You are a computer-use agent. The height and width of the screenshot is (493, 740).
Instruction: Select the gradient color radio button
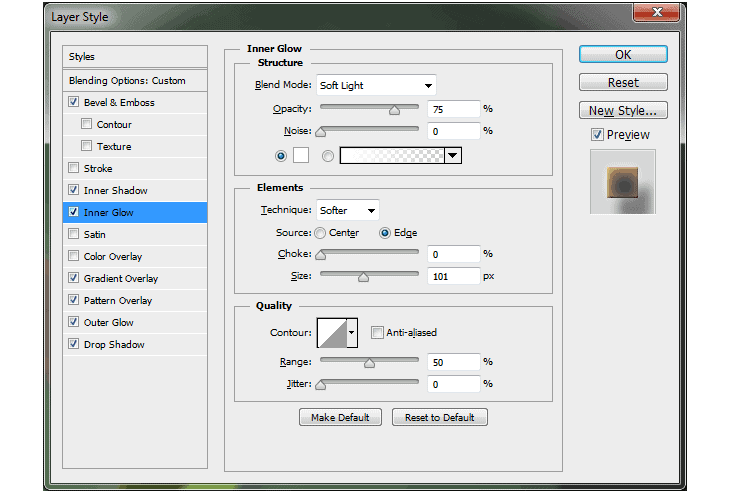tap(328, 155)
